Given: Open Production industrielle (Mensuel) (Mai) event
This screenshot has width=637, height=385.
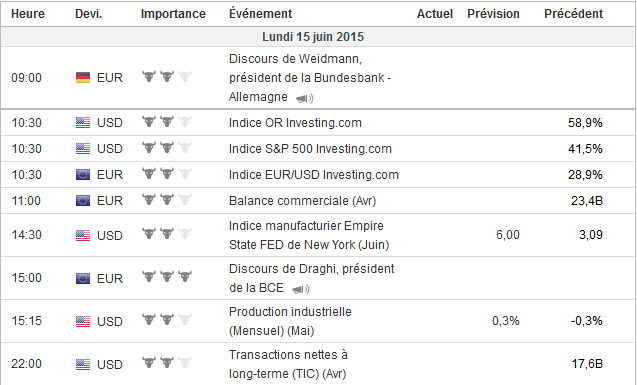Looking at the screenshot, I should coord(290,321).
